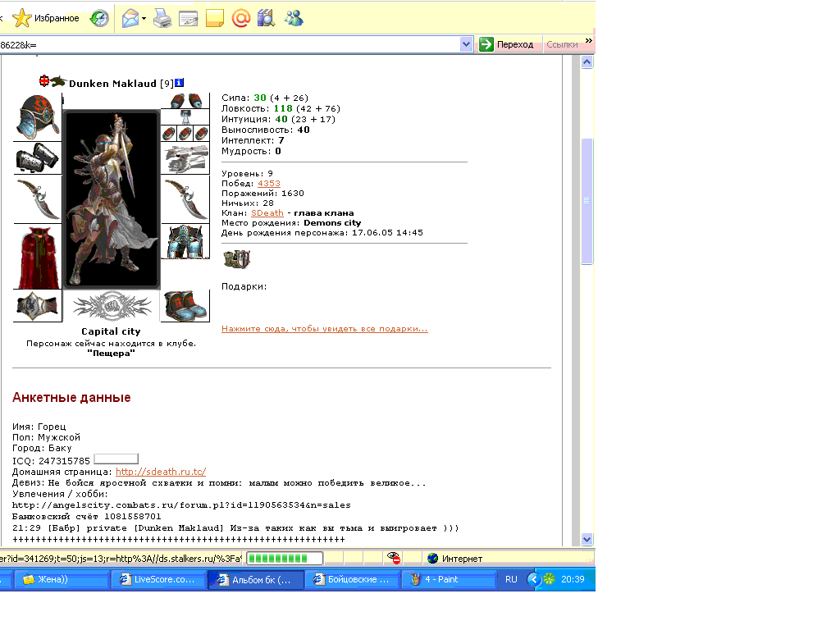The image size is (840, 630).
Task: Open the 4353 victories link
Action: point(269,183)
